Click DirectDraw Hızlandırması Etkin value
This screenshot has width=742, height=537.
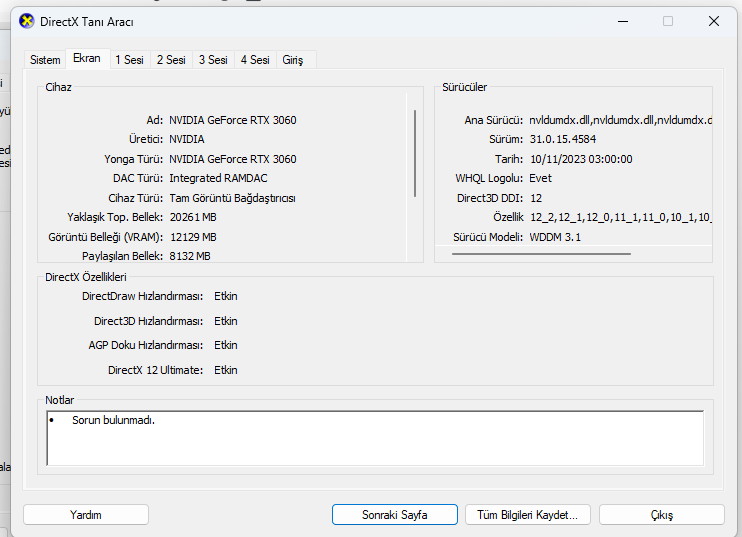[x=226, y=296]
